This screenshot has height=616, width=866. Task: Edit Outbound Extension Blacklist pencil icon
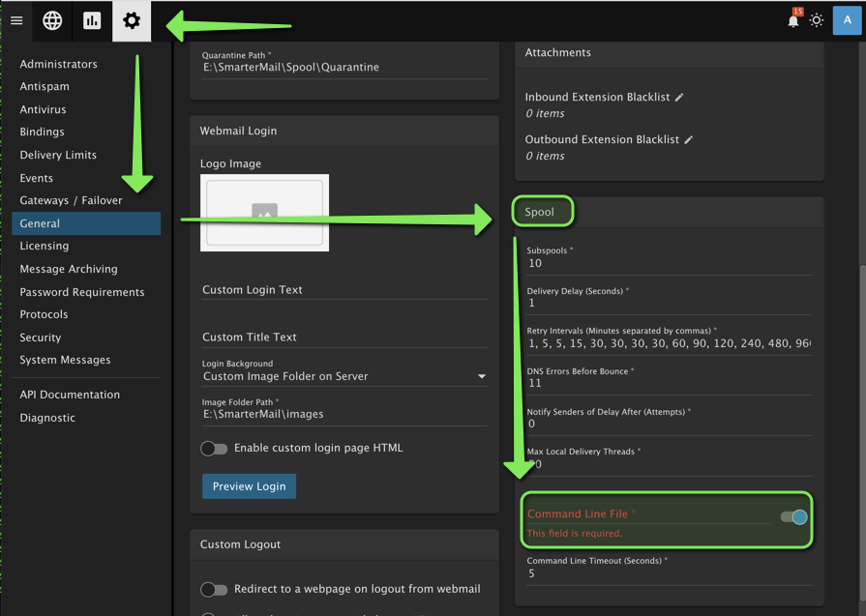[689, 140]
